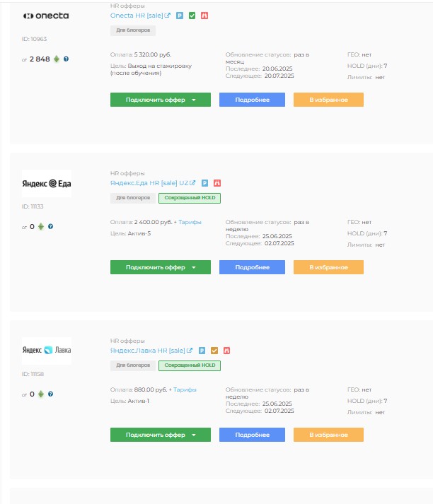The height and width of the screenshot is (504, 433).
Task: Click the Яндекс Еда logo thumbnail
Action: tap(47, 184)
